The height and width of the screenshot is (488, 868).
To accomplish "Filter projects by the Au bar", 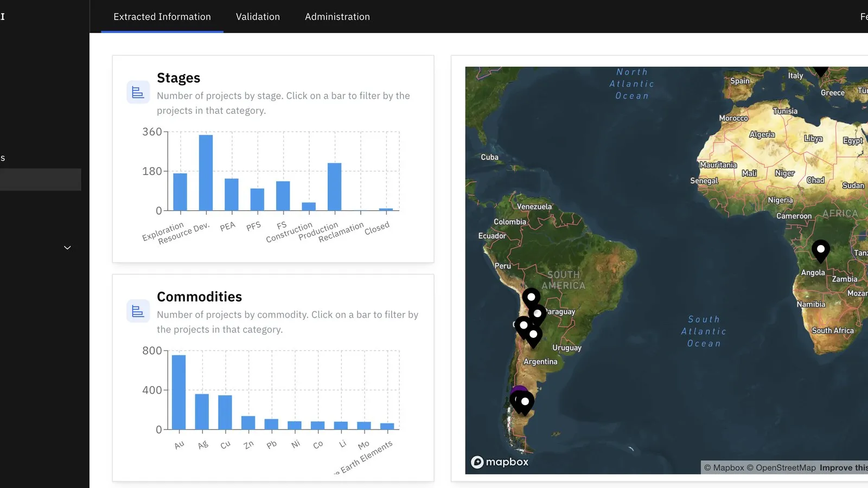I will click(x=179, y=392).
